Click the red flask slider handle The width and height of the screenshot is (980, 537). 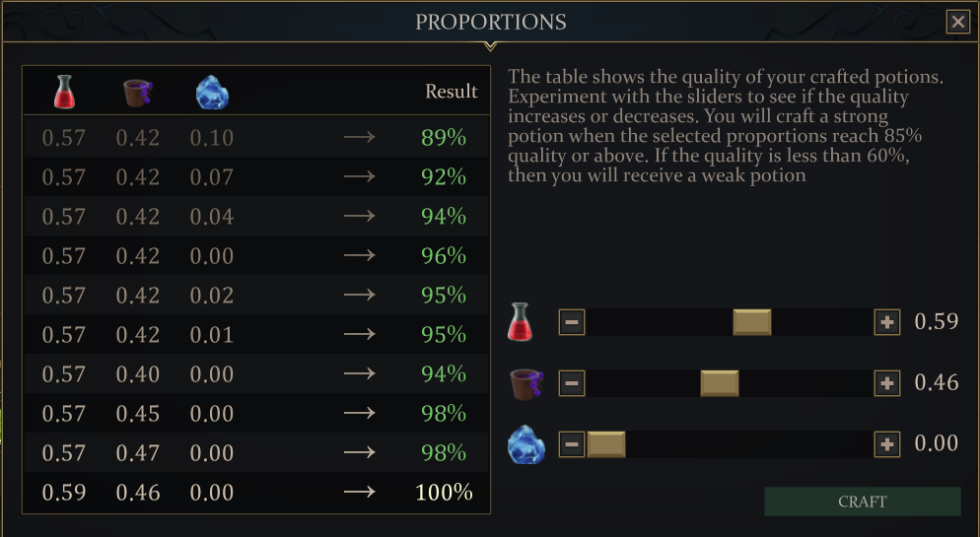752,322
